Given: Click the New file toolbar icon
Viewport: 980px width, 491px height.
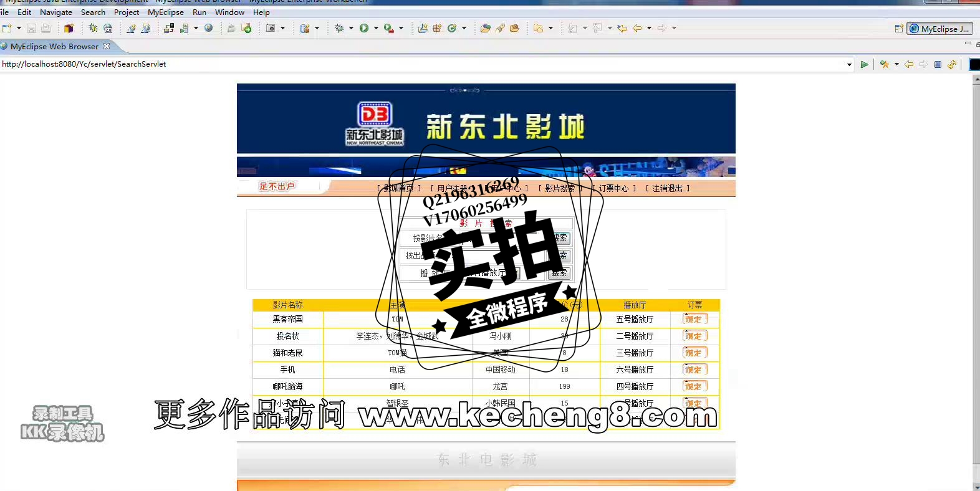Looking at the screenshot, I should [7, 28].
